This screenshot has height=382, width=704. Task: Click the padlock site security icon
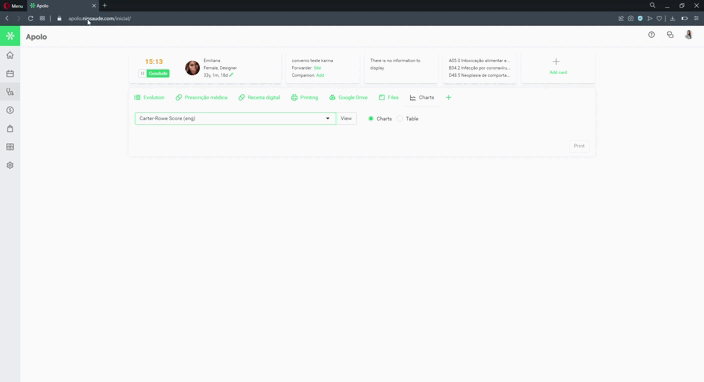click(59, 18)
